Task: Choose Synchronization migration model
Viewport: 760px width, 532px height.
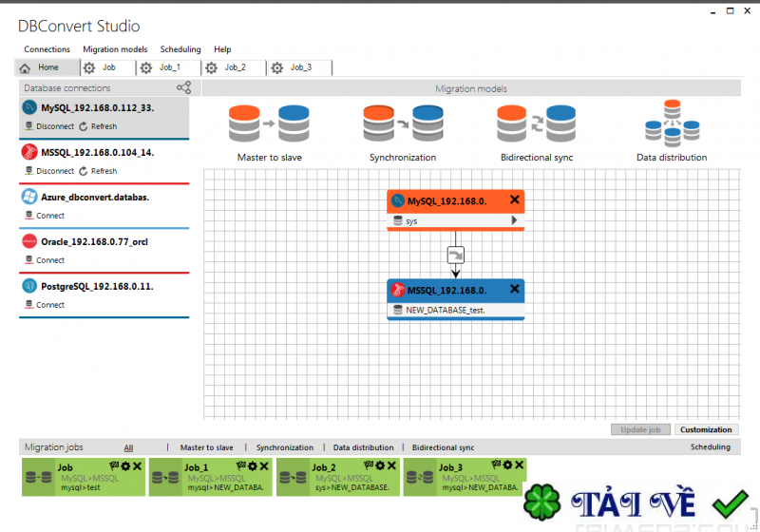Action: (403, 133)
